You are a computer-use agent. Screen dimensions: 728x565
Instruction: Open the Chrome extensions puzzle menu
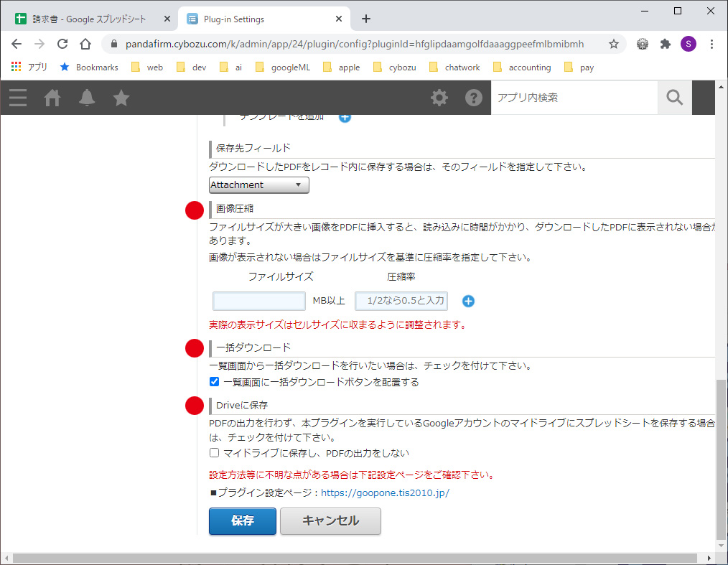[x=666, y=44]
